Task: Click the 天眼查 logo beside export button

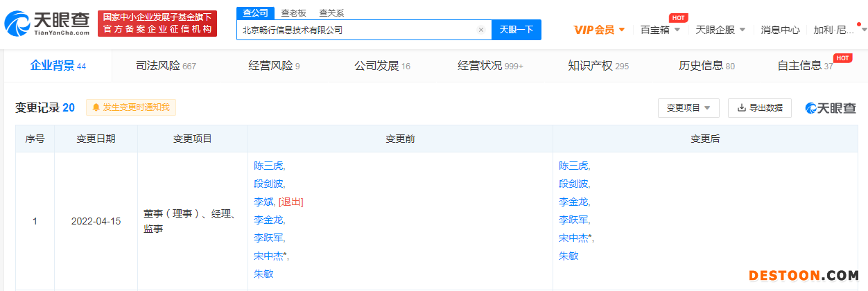Action: coord(831,108)
